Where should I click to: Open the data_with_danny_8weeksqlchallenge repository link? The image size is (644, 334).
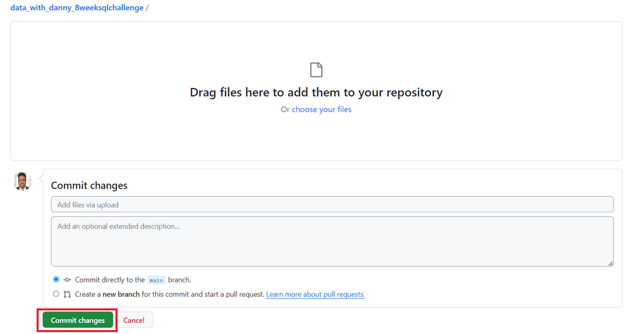pyautogui.click(x=77, y=7)
